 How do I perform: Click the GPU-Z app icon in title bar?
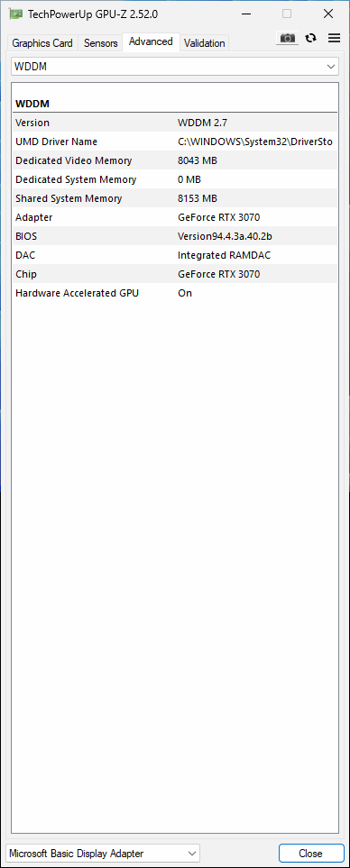(x=15, y=14)
